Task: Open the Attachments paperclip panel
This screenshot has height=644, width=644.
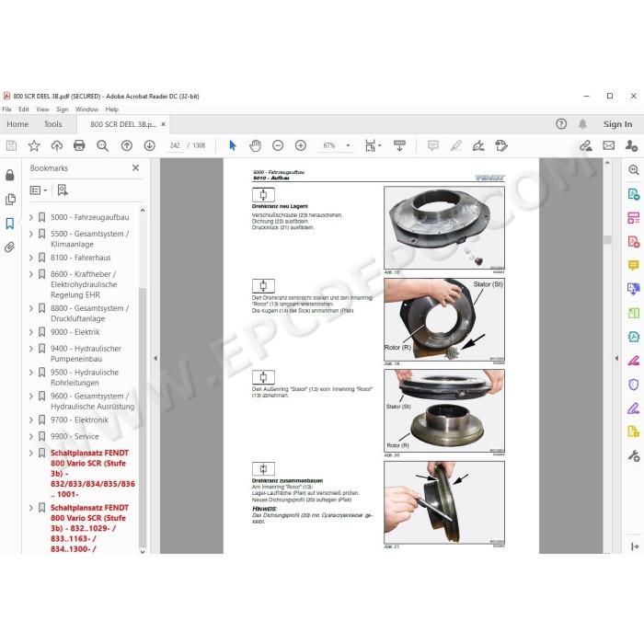Action: pos(10,247)
